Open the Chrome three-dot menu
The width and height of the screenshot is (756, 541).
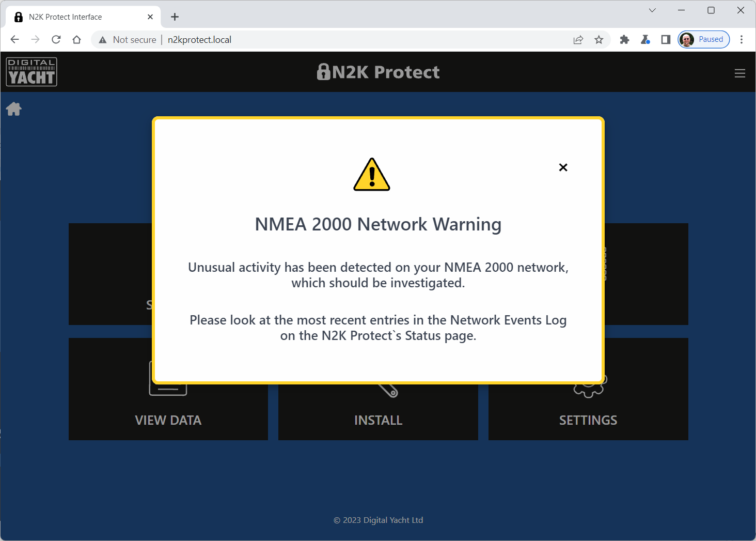(x=742, y=40)
